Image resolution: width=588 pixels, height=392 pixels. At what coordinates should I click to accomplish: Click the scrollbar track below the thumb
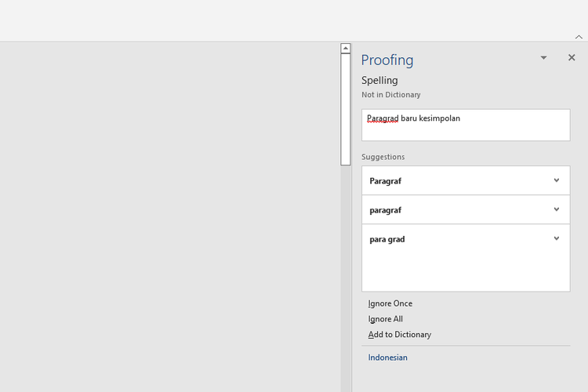346,278
